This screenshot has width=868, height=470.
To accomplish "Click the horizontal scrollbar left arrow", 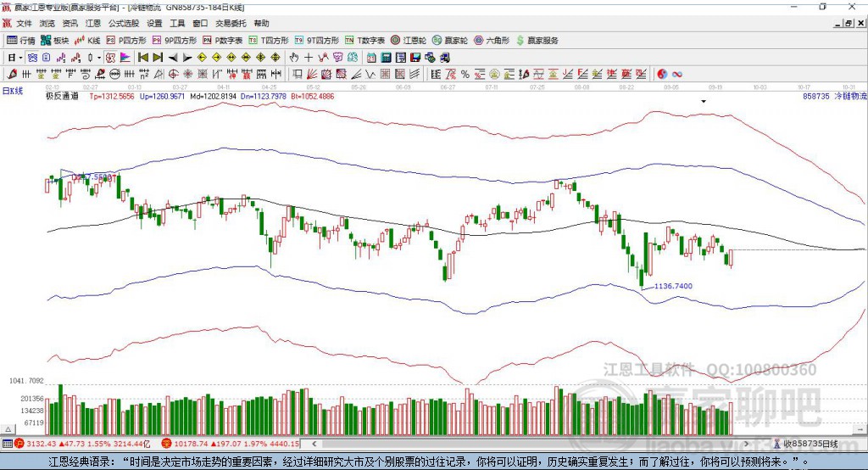I will point(314,444).
